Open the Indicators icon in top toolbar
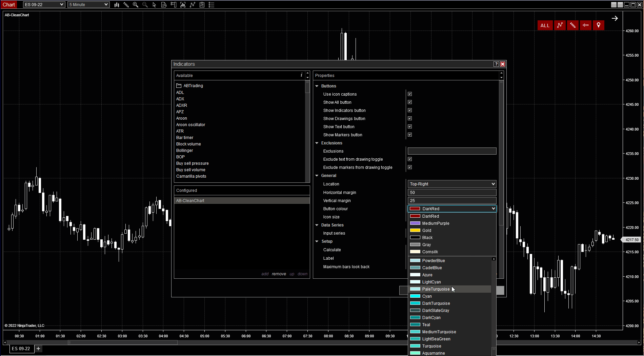This screenshot has width=644, height=356. pyautogui.click(x=193, y=5)
